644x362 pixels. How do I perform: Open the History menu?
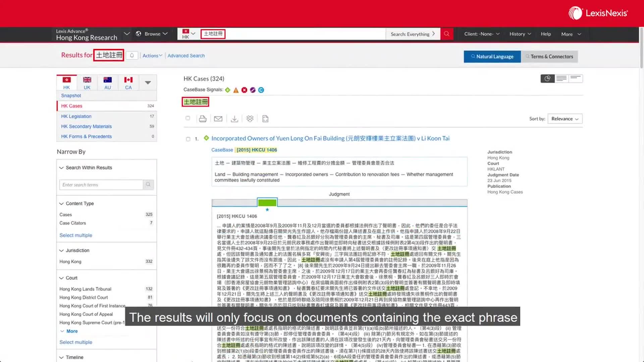pyautogui.click(x=520, y=34)
